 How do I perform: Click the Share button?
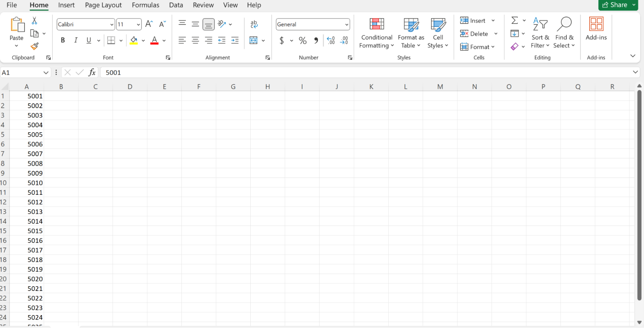[615, 5]
